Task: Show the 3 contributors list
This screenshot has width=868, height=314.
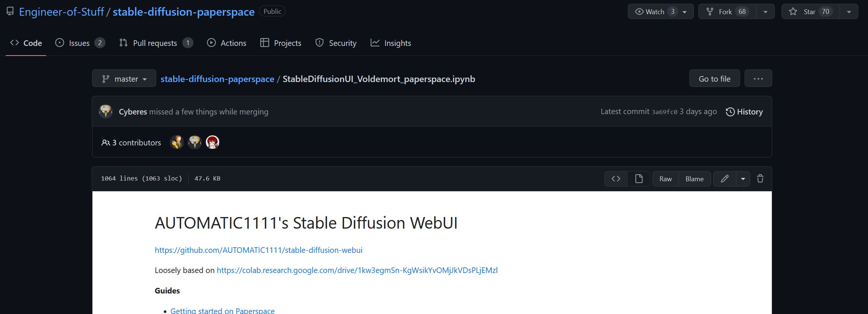Action: [x=131, y=142]
